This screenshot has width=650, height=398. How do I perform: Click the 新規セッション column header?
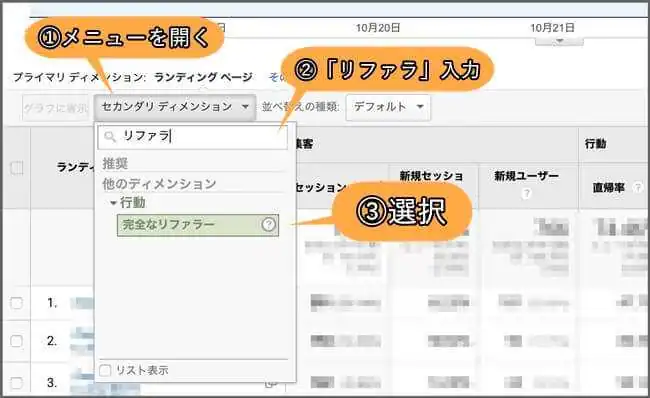click(431, 176)
